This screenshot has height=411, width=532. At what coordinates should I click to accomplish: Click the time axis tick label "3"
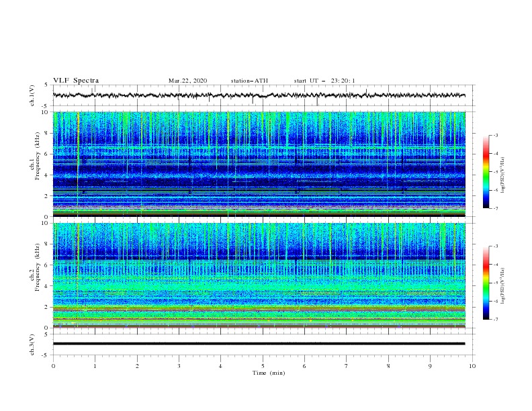click(179, 366)
